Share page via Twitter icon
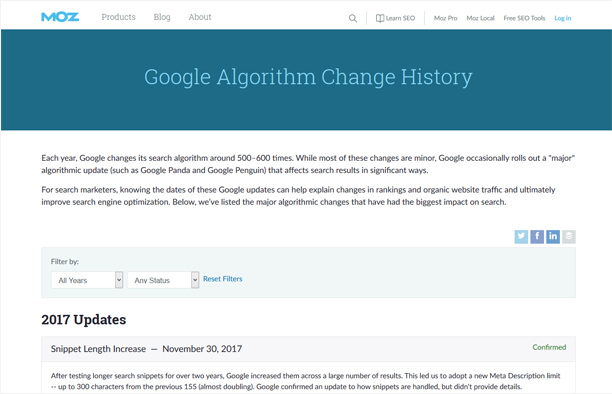The height and width of the screenshot is (394, 612). pos(521,237)
